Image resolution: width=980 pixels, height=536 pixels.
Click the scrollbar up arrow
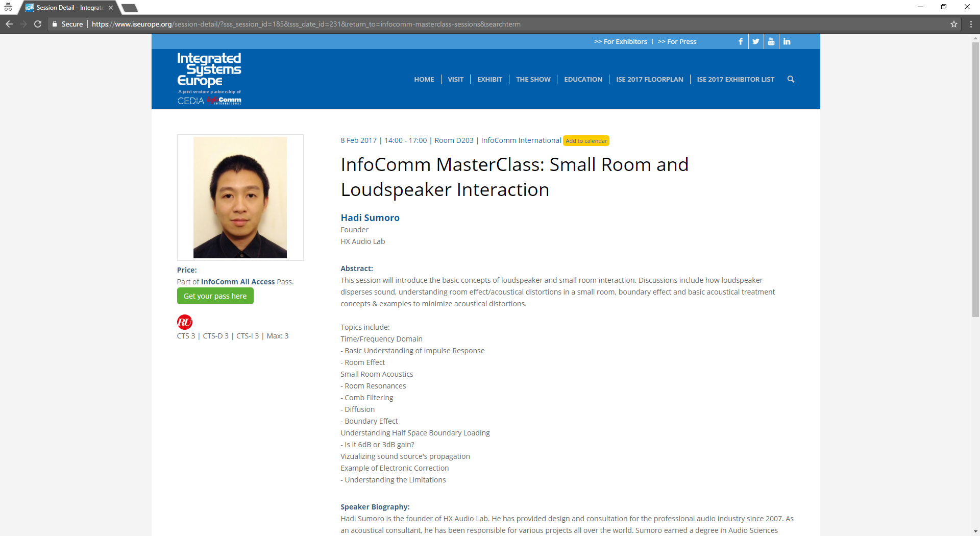pos(975,38)
